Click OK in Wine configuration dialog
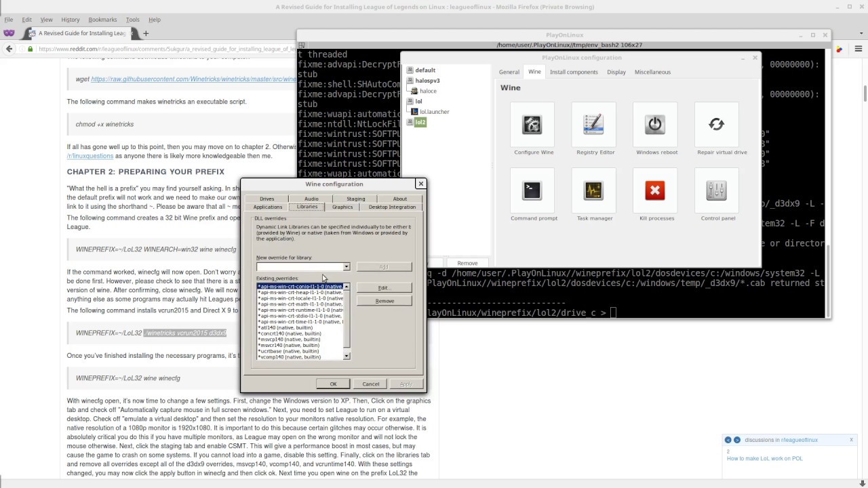This screenshot has height=488, width=868. point(333,384)
